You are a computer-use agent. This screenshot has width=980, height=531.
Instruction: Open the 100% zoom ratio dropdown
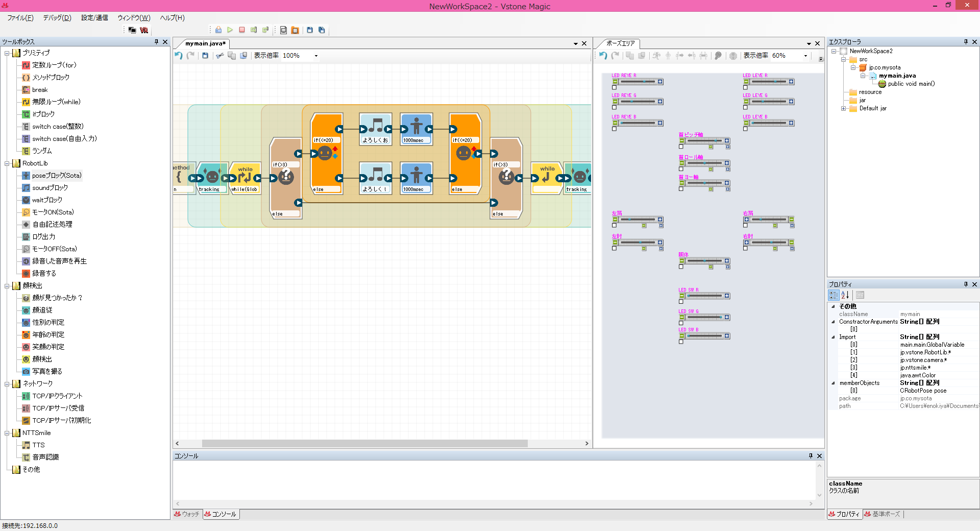click(x=316, y=56)
